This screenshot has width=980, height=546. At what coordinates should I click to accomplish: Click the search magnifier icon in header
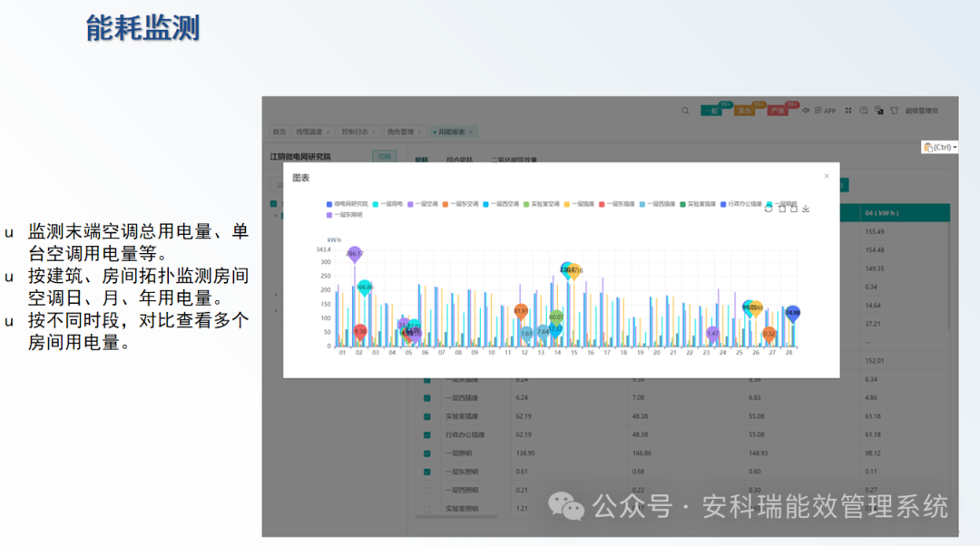click(x=685, y=111)
